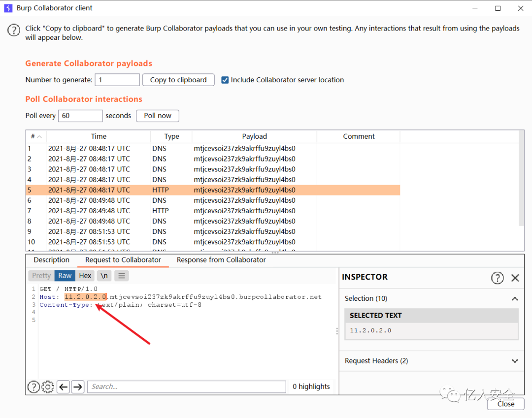Maximize the Burp Collaborator client window
The image size is (532, 418).
click(498, 8)
